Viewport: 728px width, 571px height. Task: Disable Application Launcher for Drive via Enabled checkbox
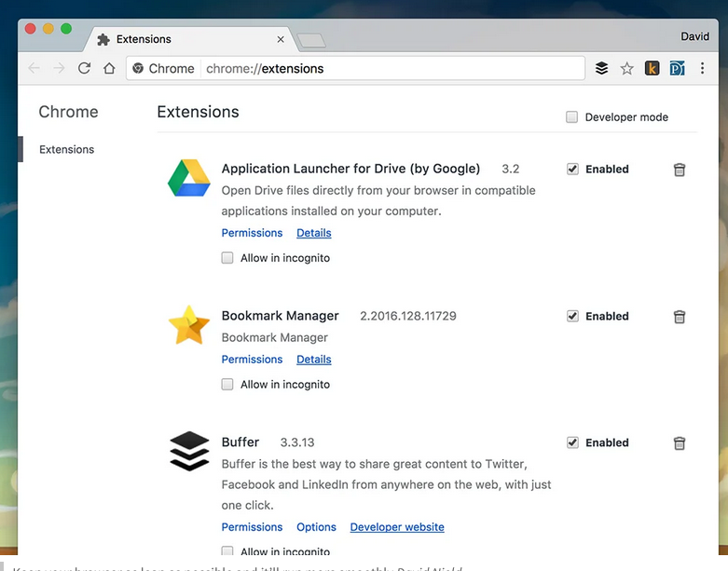pyautogui.click(x=572, y=169)
